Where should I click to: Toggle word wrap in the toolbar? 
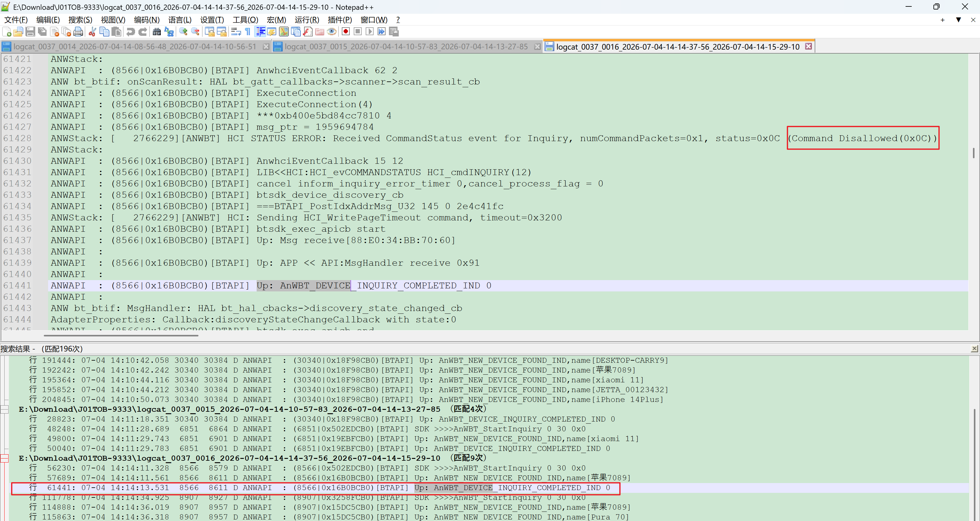click(236, 32)
